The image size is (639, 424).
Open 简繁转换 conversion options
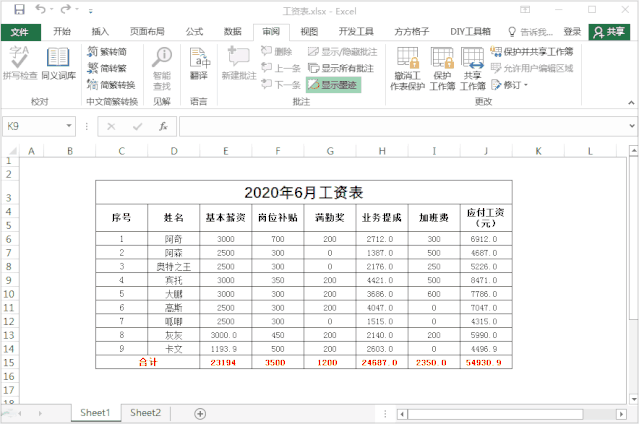[111, 84]
